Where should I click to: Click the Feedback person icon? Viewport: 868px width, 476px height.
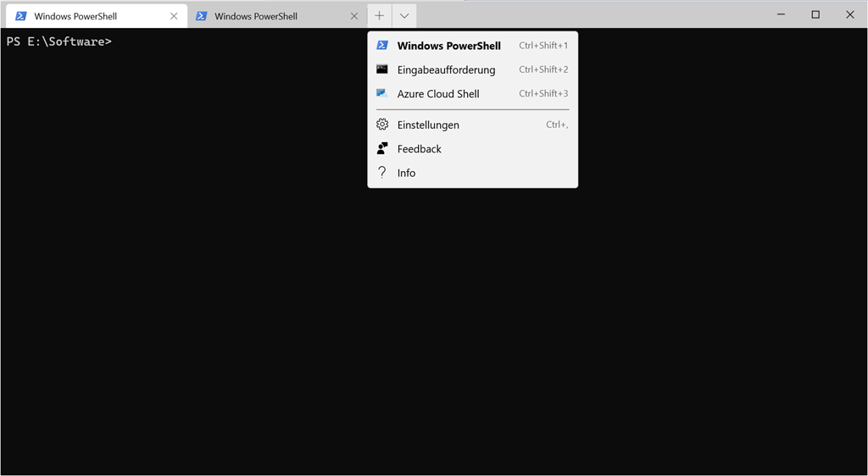click(x=382, y=149)
